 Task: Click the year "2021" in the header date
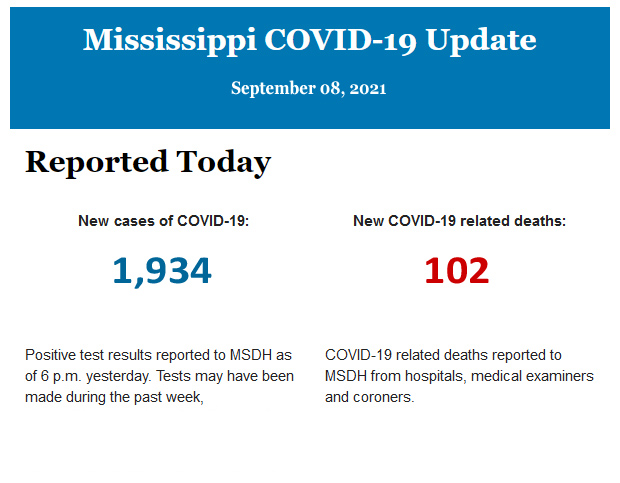coord(368,88)
